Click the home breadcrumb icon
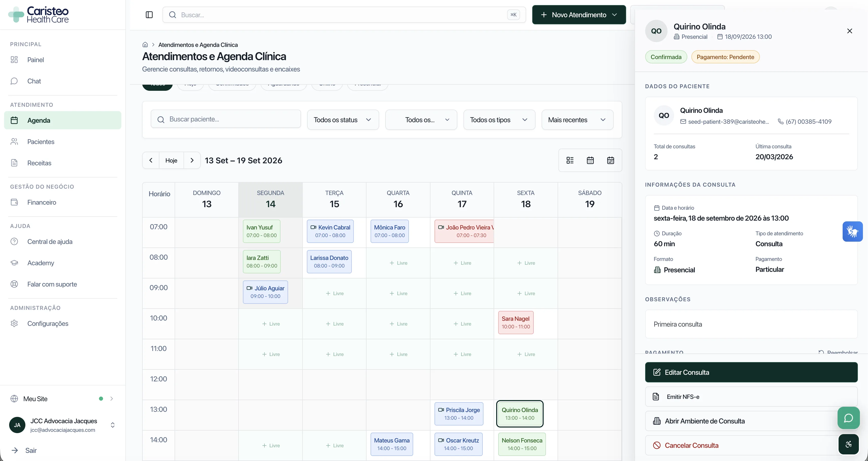The height and width of the screenshot is (461, 868). (145, 45)
